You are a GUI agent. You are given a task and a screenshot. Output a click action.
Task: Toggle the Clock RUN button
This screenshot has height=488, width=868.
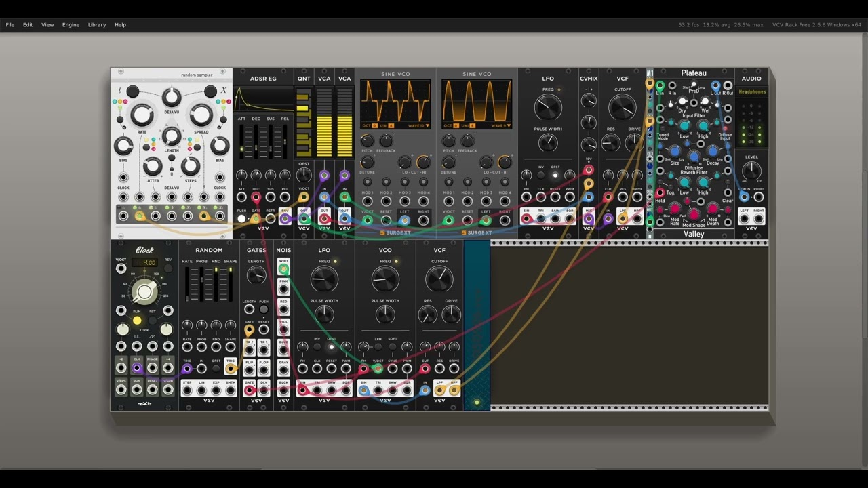pos(137,320)
